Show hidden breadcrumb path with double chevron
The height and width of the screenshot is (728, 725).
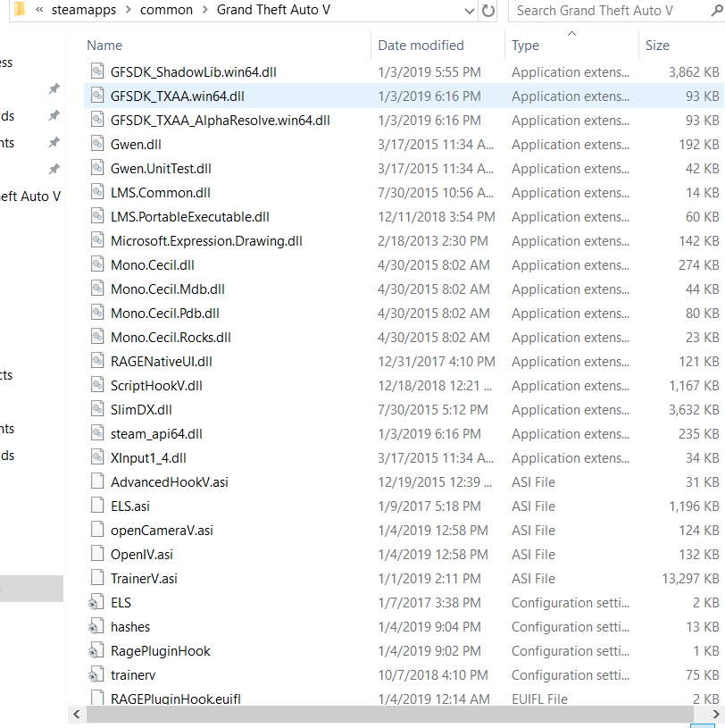click(39, 10)
